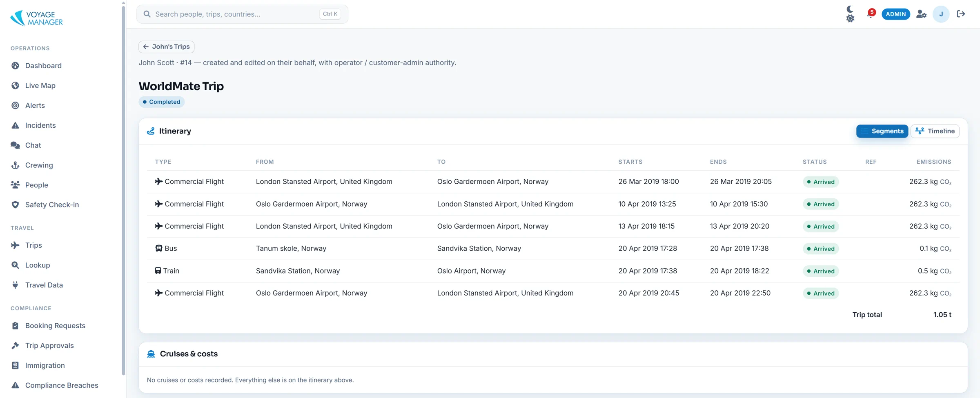
Task: Click the notifications bell icon
Action: click(870, 14)
